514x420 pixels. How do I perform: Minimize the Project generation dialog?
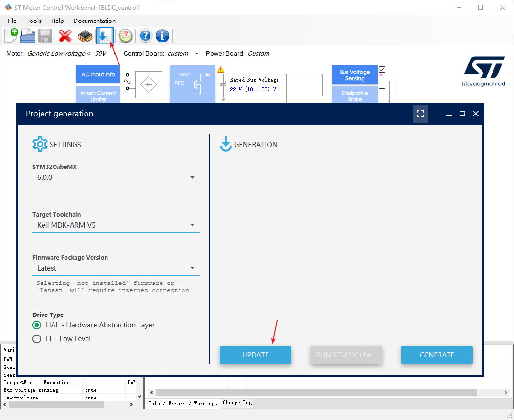(449, 114)
